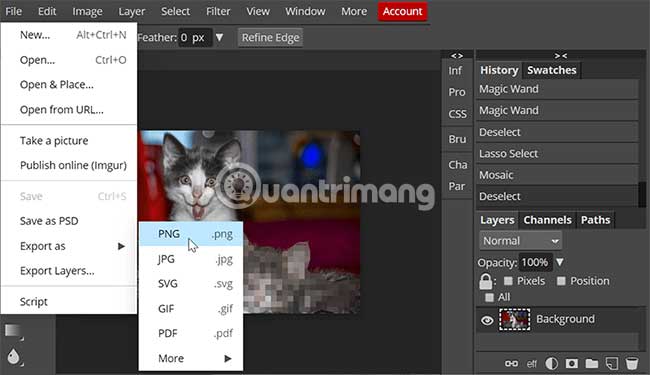Export image as SVG
The height and width of the screenshot is (375, 650).
point(191,284)
